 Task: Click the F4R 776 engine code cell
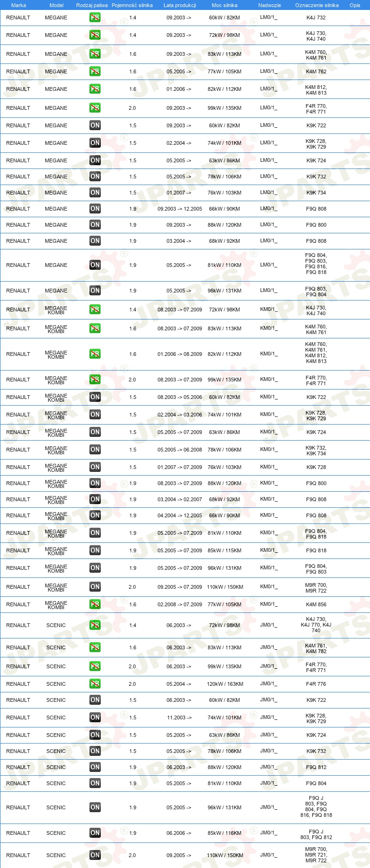pos(316,684)
